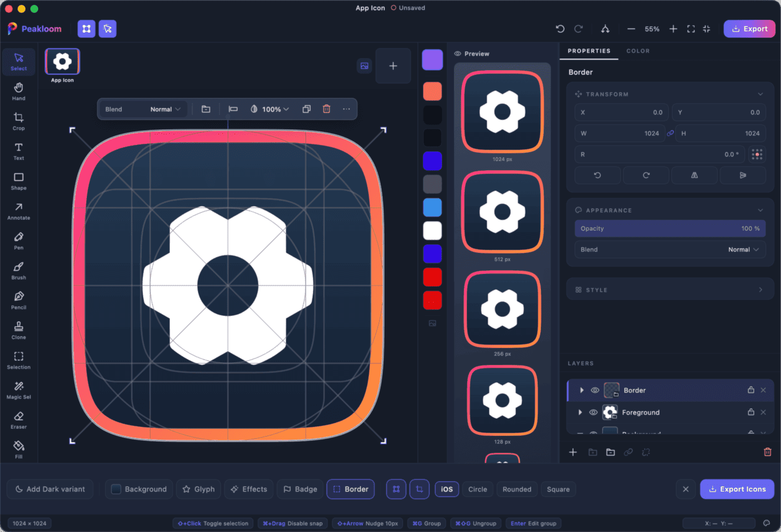Expand the Foreground layer group
The height and width of the screenshot is (532, 781).
point(580,413)
